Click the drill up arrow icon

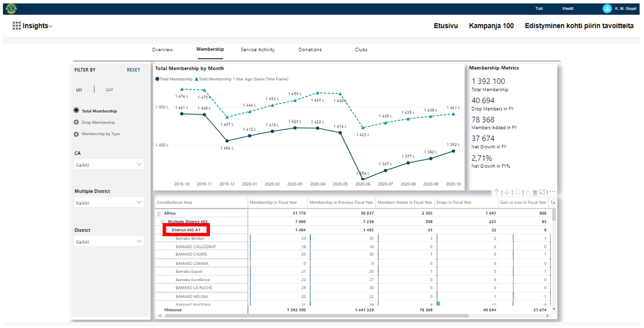click(x=496, y=192)
